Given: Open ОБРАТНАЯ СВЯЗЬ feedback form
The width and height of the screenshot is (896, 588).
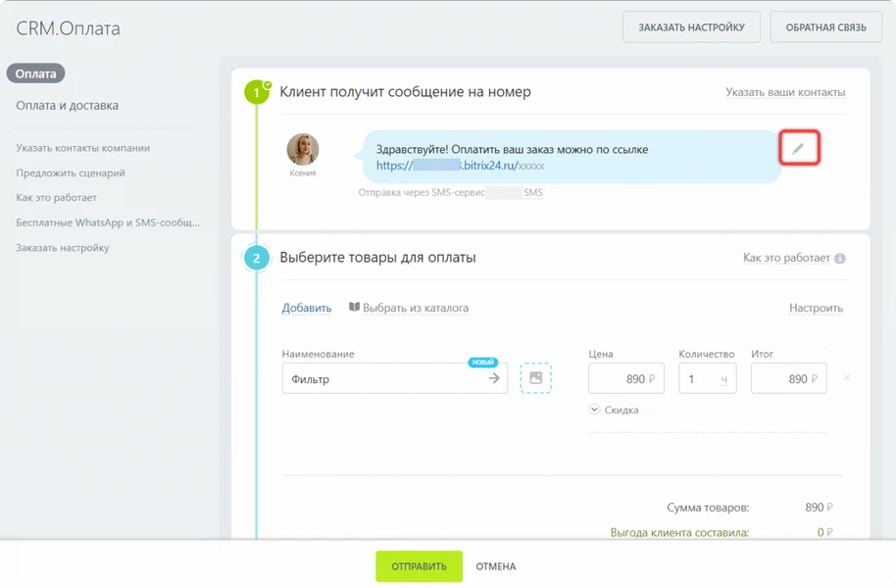Looking at the screenshot, I should 826,26.
